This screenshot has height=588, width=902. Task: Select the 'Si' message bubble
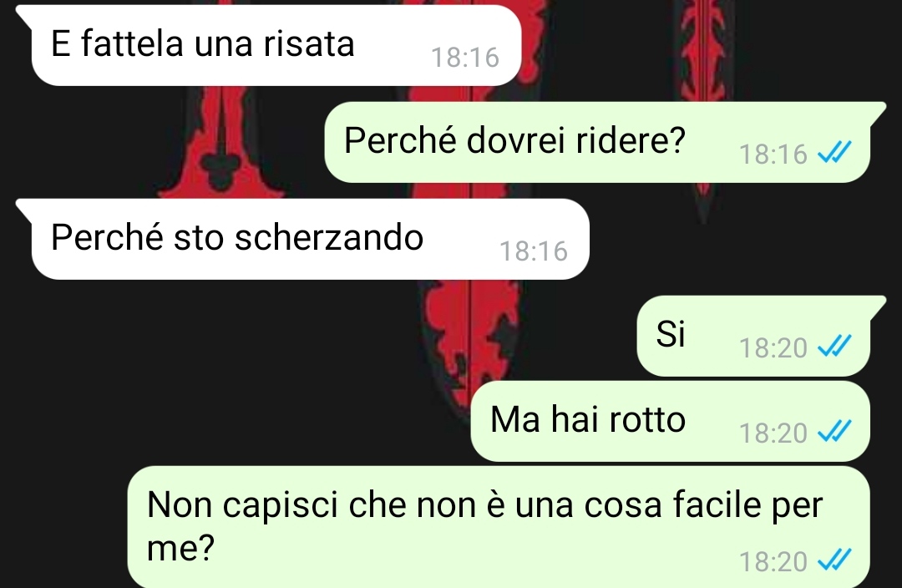[753, 336]
